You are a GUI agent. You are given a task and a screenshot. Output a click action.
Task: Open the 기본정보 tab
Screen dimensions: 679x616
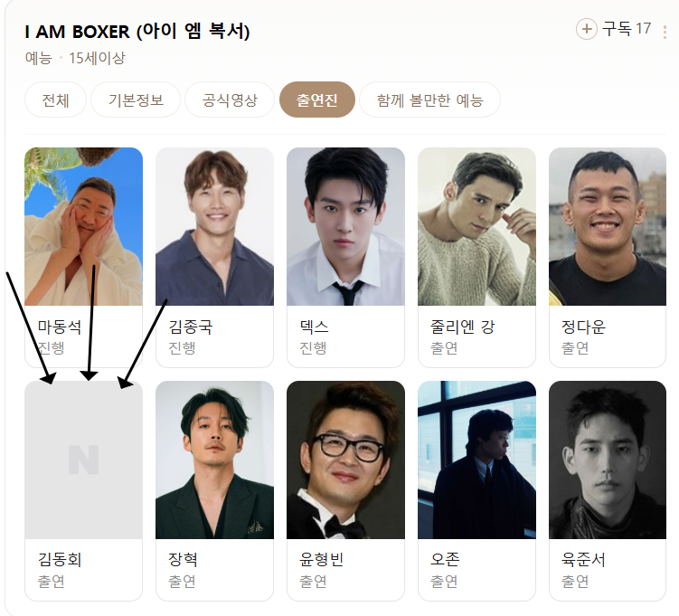[x=136, y=100]
